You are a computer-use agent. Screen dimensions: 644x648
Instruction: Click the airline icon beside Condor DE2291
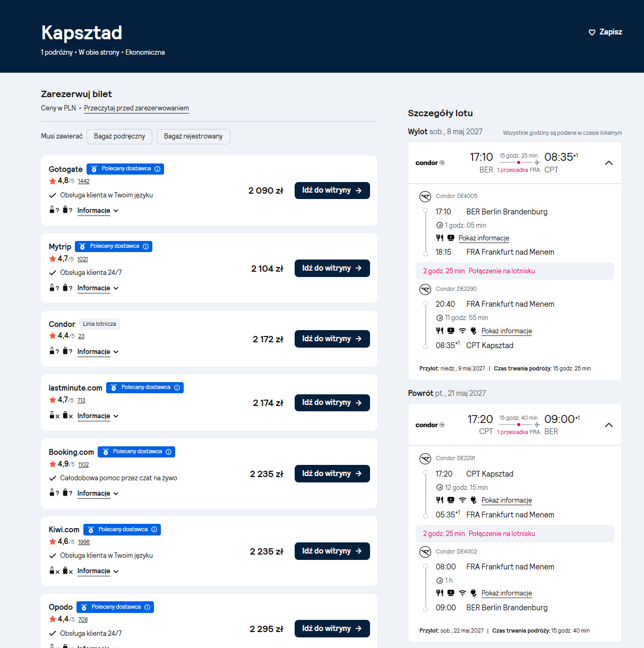coord(425,459)
